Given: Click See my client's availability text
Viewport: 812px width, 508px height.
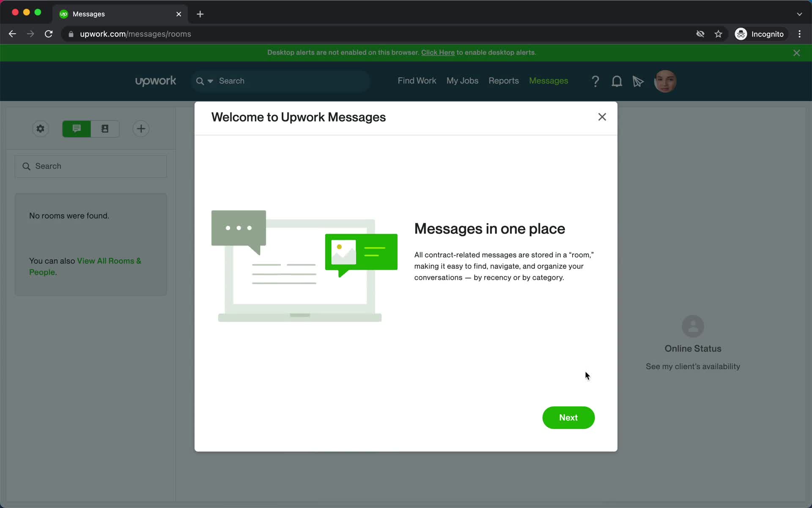Looking at the screenshot, I should point(693,367).
